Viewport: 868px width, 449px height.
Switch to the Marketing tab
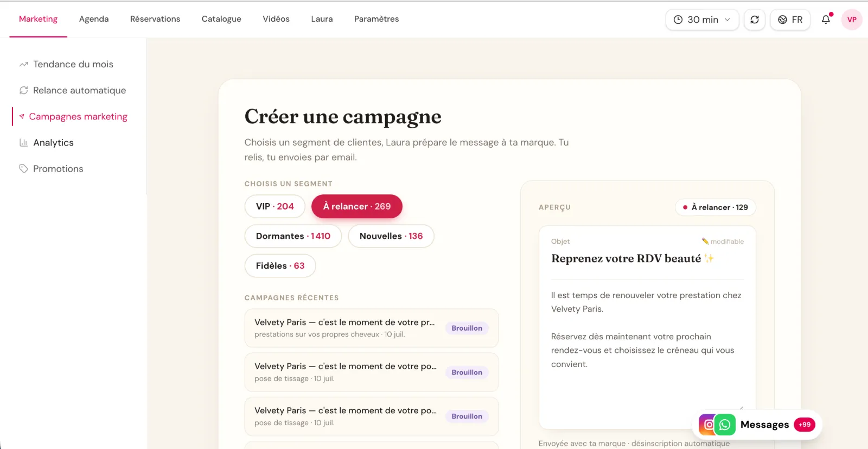38,19
